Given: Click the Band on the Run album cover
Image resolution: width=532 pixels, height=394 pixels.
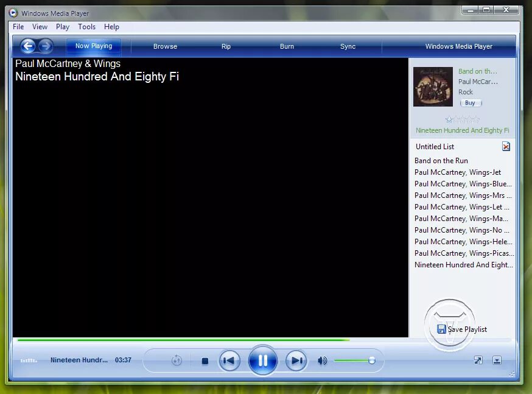Looking at the screenshot, I should click(x=433, y=86).
